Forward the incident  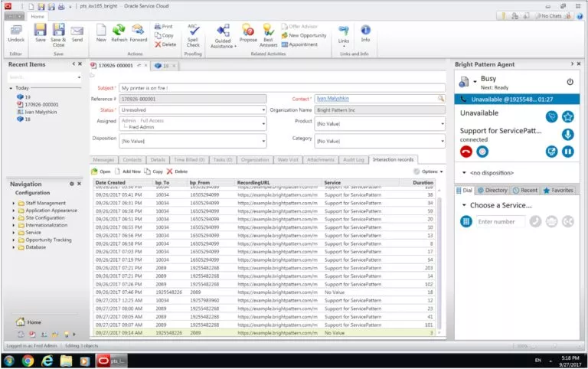pyautogui.click(x=138, y=34)
